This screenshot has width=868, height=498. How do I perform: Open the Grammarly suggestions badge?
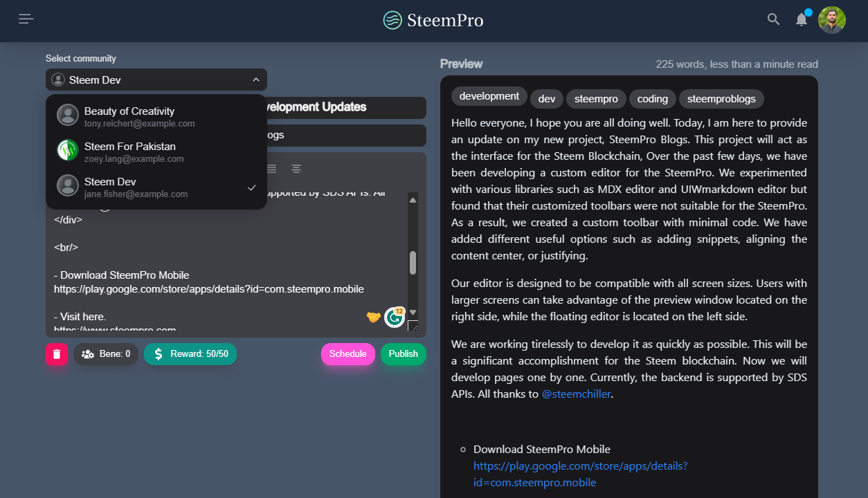pos(395,317)
